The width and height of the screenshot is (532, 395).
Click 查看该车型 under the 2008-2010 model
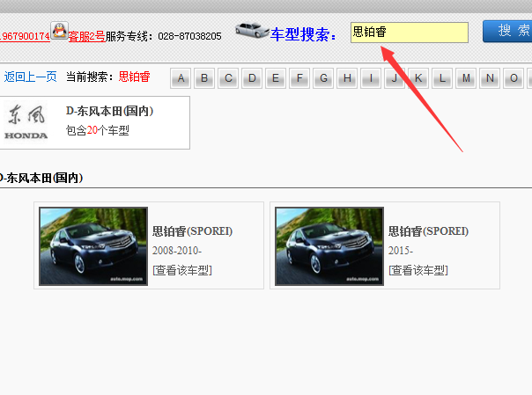[x=182, y=270]
